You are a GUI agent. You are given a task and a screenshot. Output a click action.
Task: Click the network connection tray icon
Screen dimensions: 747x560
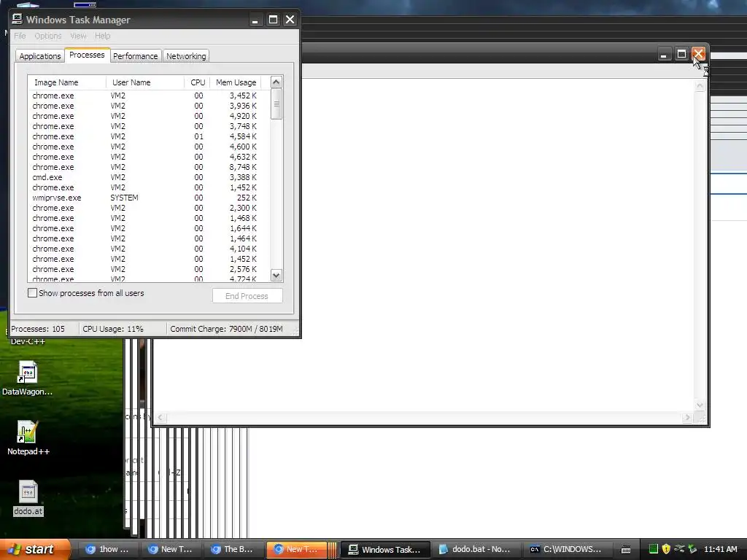(679, 549)
